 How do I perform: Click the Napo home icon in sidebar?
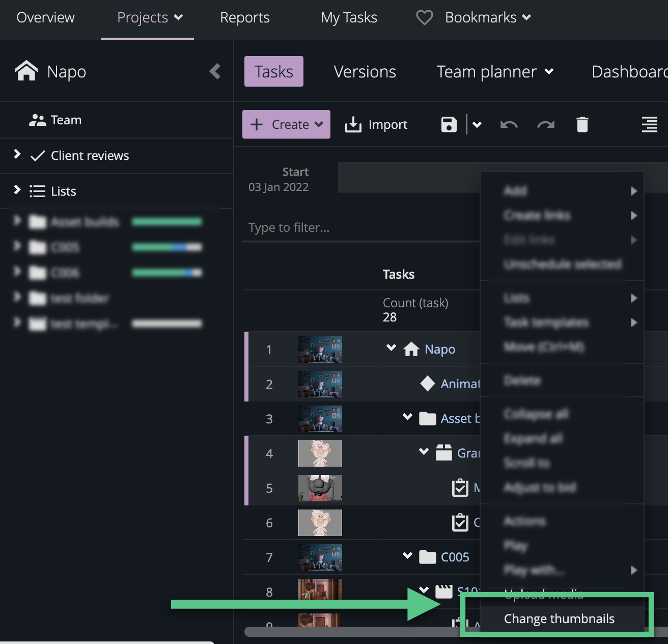coord(26,71)
